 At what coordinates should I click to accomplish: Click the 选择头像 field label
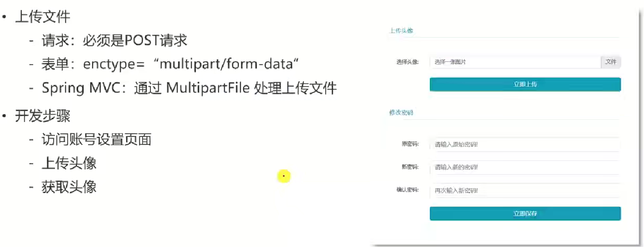tap(408, 62)
